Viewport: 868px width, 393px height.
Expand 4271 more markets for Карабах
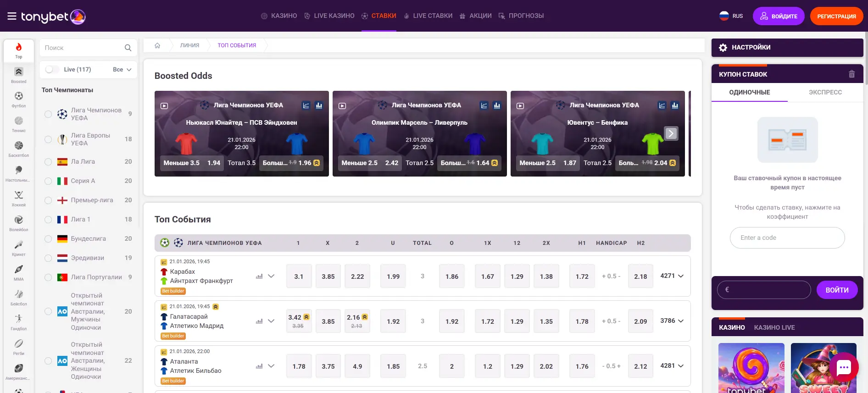tap(672, 276)
